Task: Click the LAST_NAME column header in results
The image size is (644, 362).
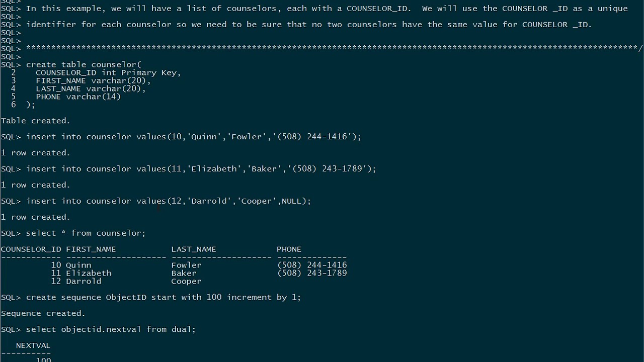Action: (194, 249)
